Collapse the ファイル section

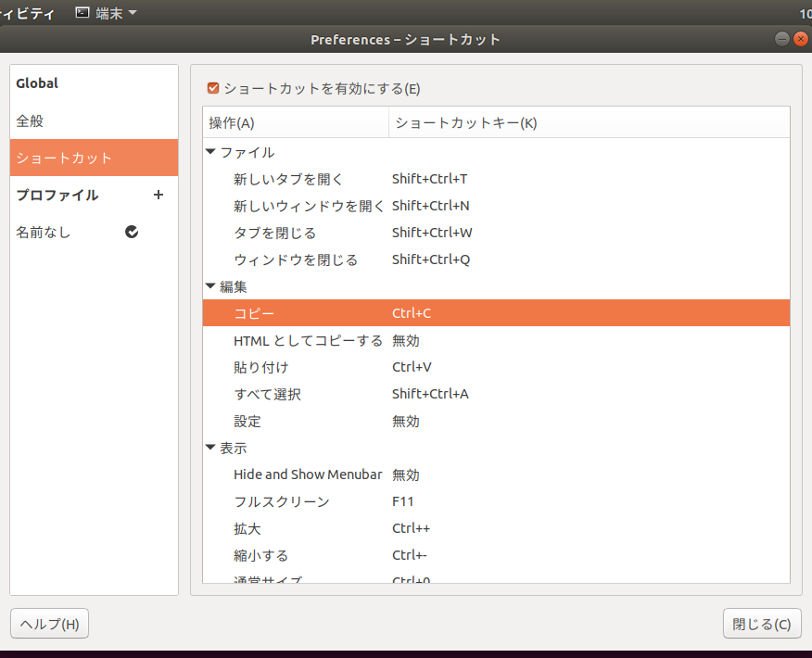coord(210,152)
